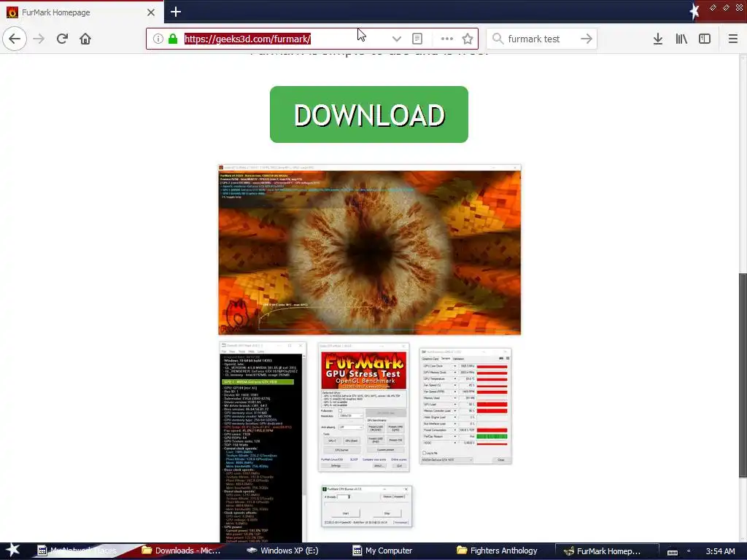Open the FurMark GPU Stress Test dialog screenshot
This screenshot has width=747, height=560.
(363, 408)
